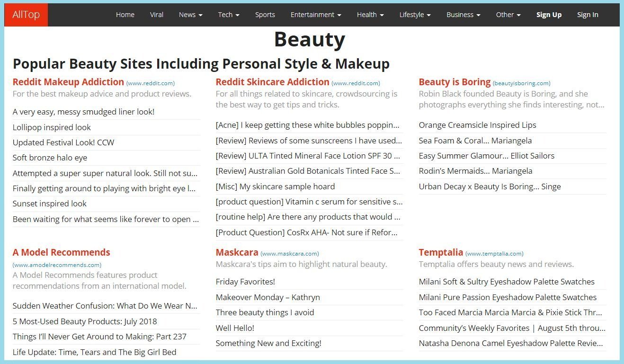Click the AllTop logo
The width and height of the screenshot is (624, 364).
coord(26,14)
